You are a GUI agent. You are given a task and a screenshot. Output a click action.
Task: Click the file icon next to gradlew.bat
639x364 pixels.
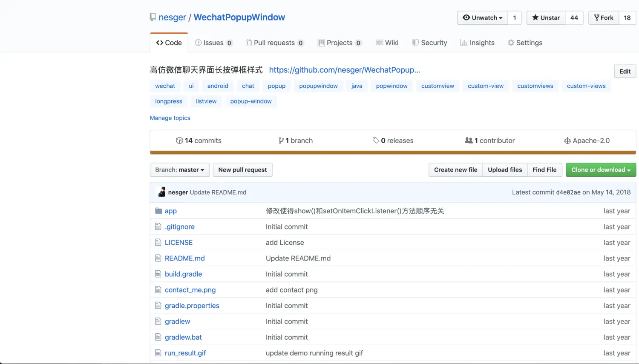pos(158,337)
